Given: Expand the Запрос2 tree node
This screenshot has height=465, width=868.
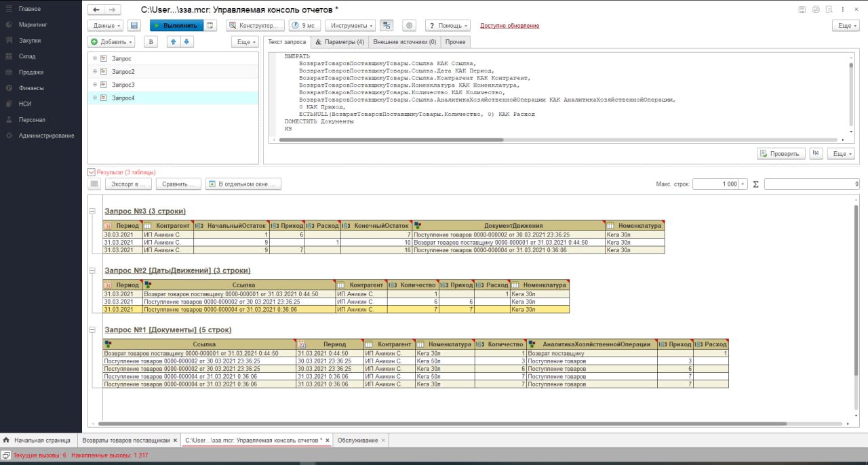Looking at the screenshot, I should pyautogui.click(x=95, y=72).
